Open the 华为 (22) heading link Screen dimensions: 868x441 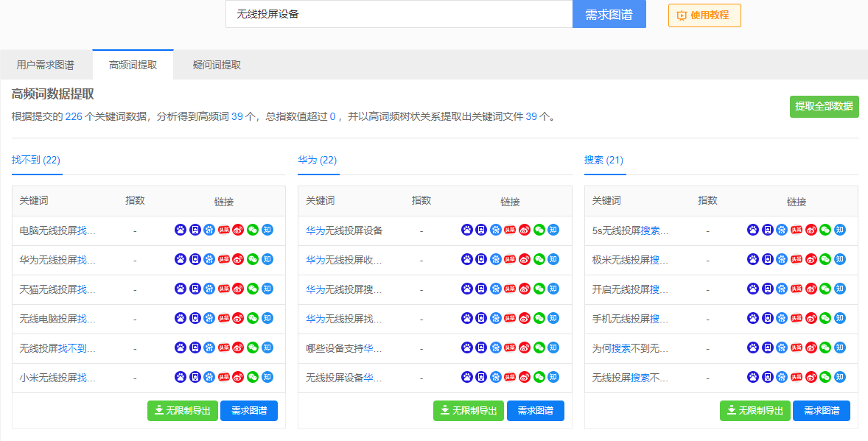coord(317,160)
